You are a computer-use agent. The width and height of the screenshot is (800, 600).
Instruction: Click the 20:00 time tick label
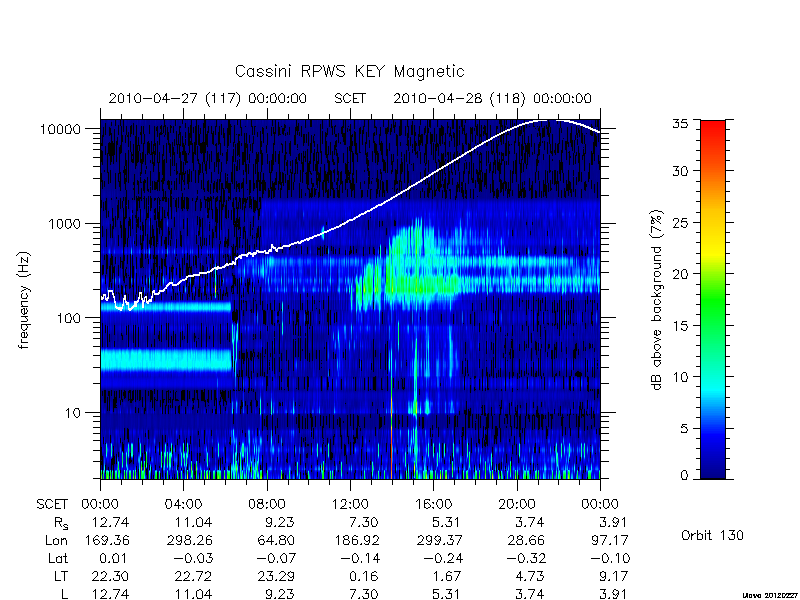[x=517, y=504]
